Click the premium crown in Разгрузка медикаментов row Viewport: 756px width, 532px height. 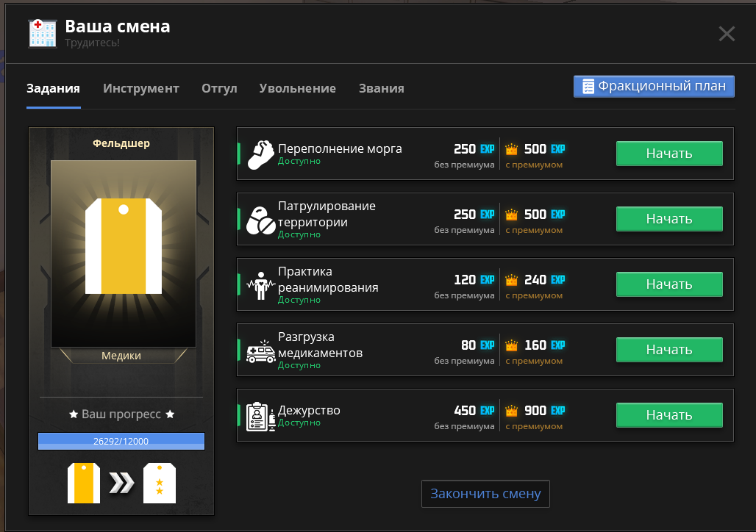click(x=512, y=345)
